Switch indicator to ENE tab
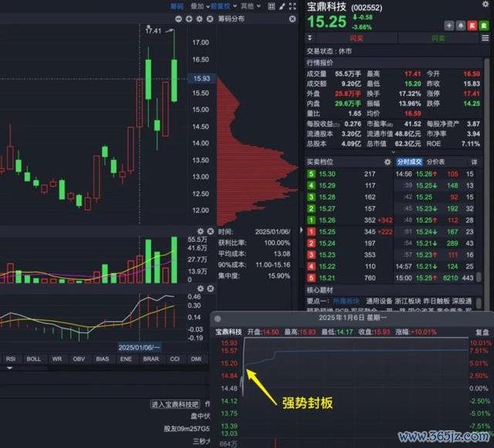Screen dimensions: 494x448 (x=126, y=358)
